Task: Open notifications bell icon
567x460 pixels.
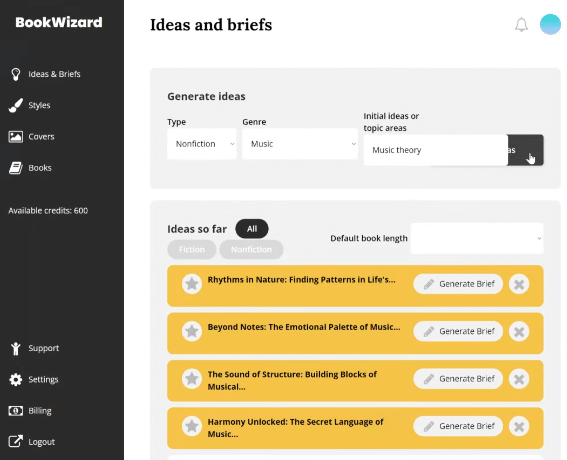Action: 521,25
